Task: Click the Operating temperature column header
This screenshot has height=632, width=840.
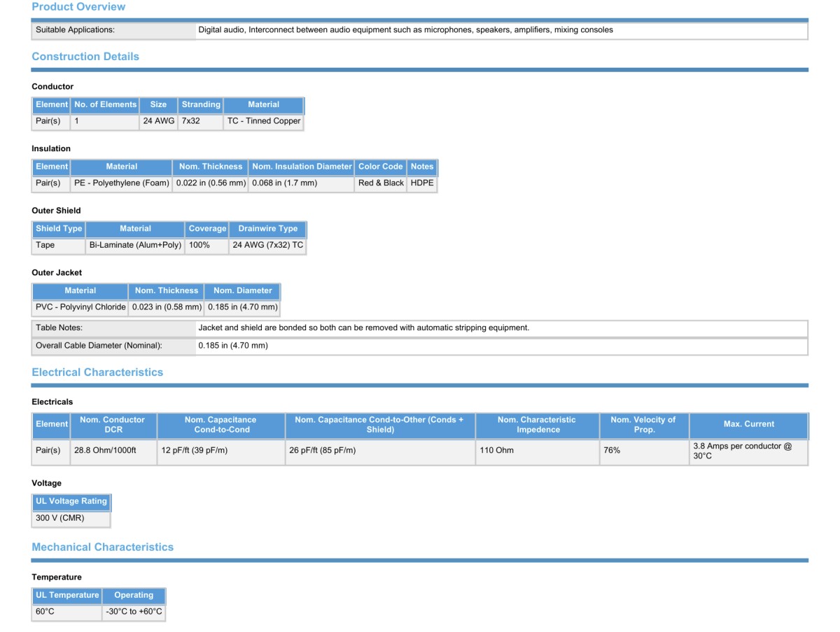Action: tap(134, 596)
